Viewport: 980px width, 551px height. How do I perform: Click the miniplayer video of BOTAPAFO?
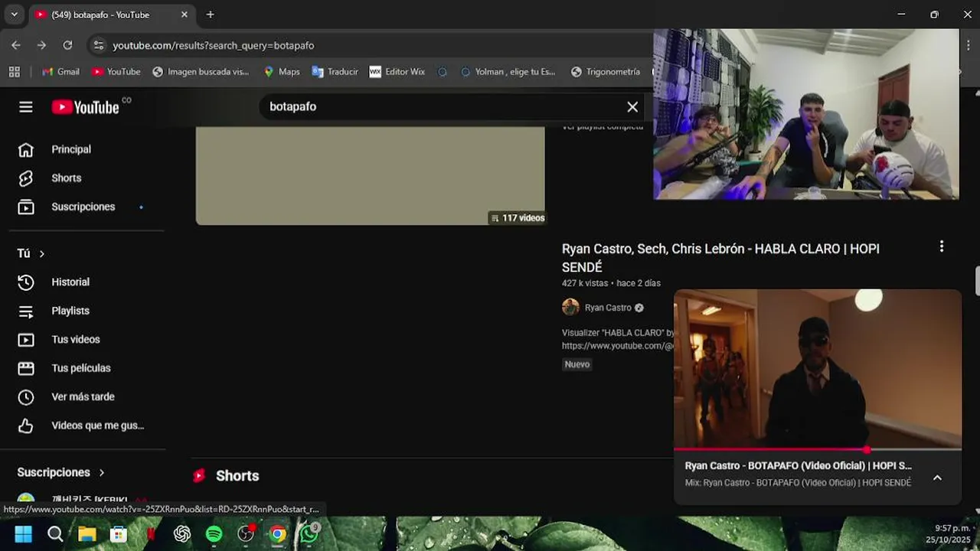(x=817, y=369)
